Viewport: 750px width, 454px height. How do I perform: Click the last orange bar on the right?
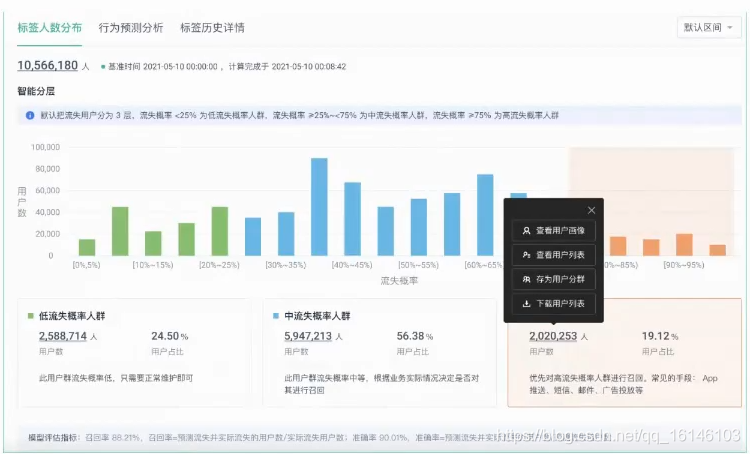point(717,250)
